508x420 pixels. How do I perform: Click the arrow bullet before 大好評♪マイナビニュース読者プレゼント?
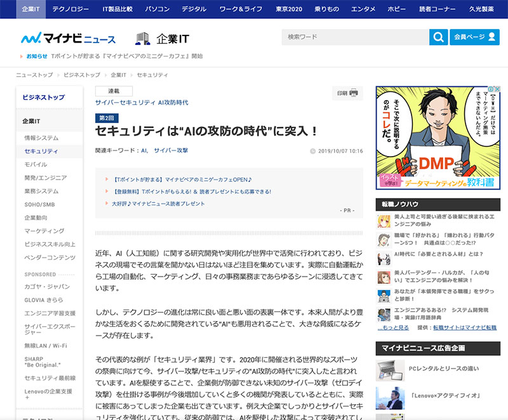(x=107, y=204)
